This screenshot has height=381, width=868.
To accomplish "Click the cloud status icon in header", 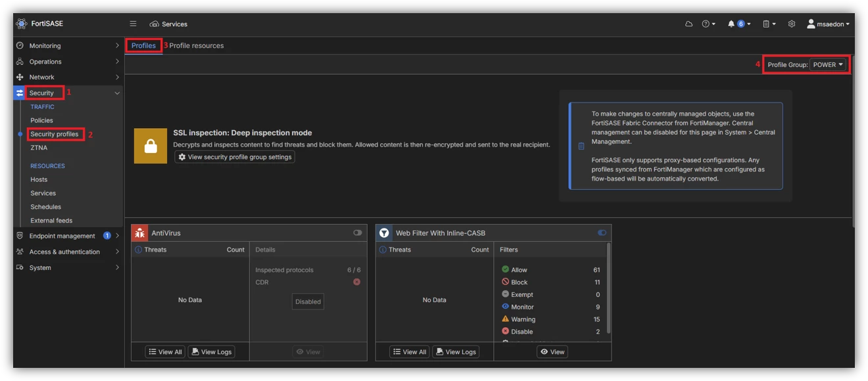I will 688,24.
